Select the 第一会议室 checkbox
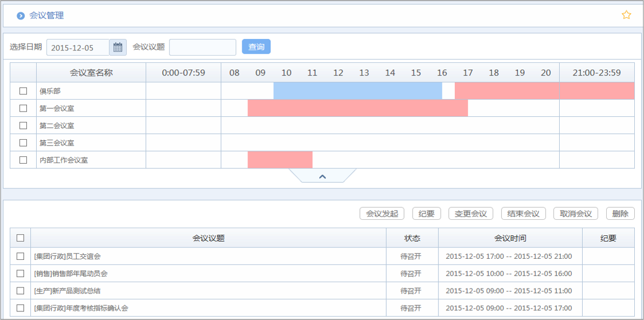Viewport: 644px width, 320px height. coord(23,108)
